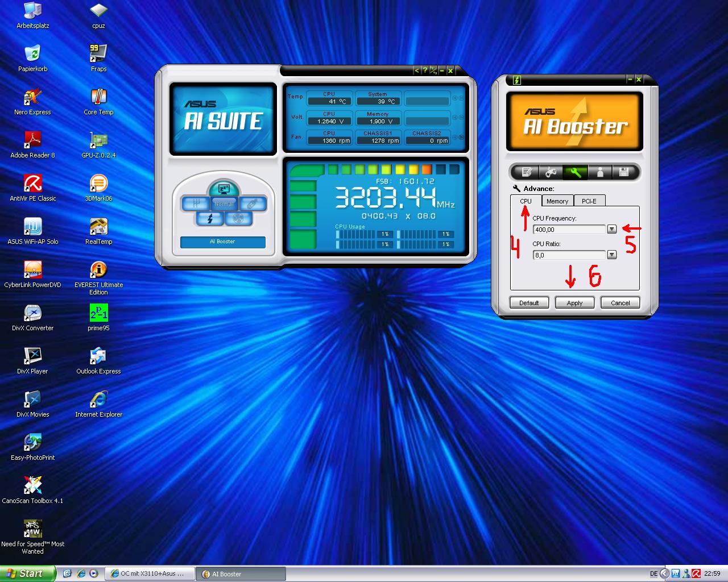Open the Arbeitsplatz desktop icon

pyautogui.click(x=33, y=16)
